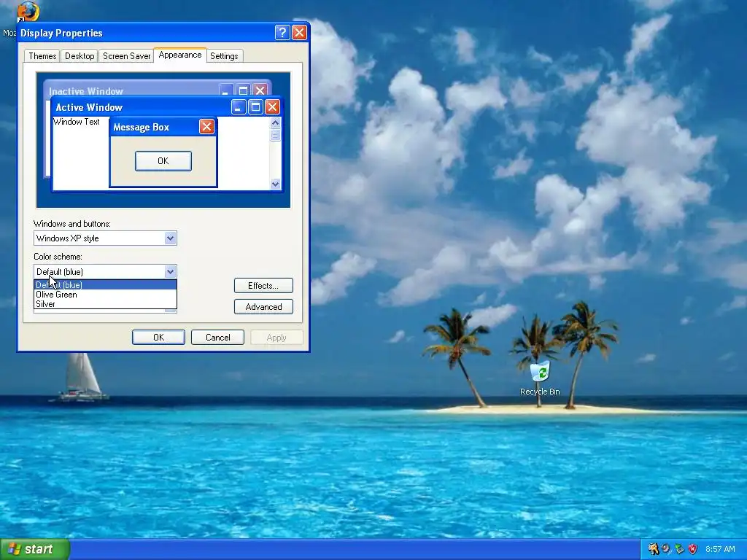Open the Start menu
The height and width of the screenshot is (560, 747).
(x=35, y=549)
